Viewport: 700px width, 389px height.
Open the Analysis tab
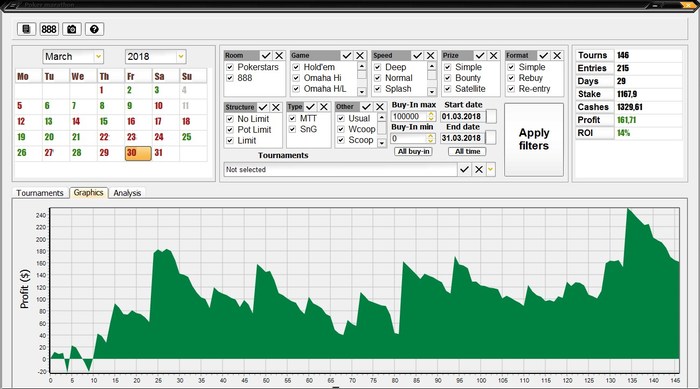[127, 193]
